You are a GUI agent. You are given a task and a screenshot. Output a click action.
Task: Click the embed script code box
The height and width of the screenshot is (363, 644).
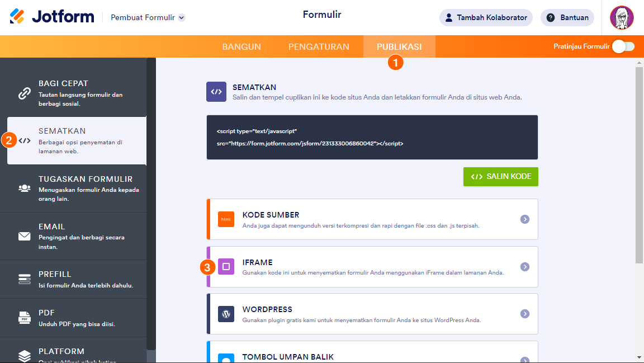(372, 137)
